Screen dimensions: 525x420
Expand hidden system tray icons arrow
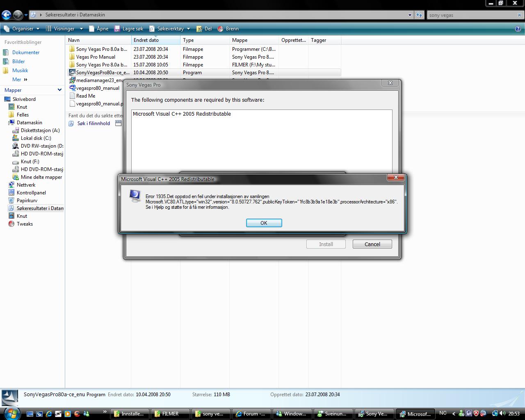pyautogui.click(x=454, y=413)
